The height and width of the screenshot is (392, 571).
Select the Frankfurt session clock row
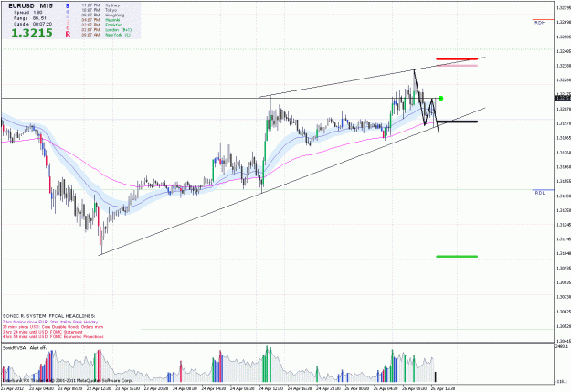pyautogui.click(x=102, y=26)
